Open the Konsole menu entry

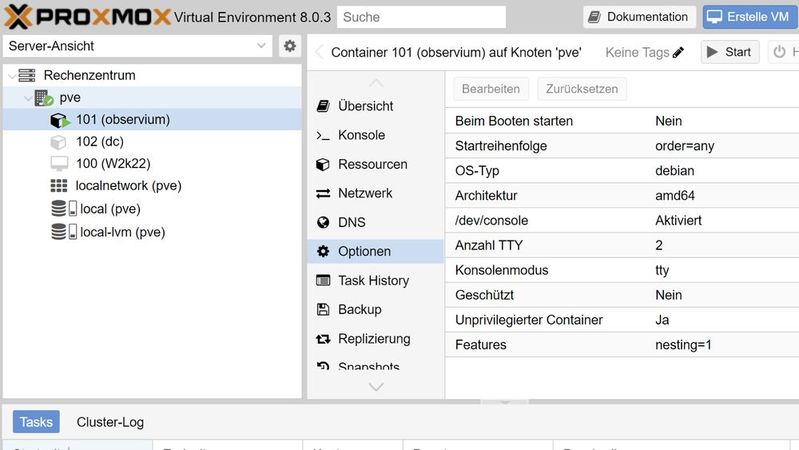click(x=361, y=135)
